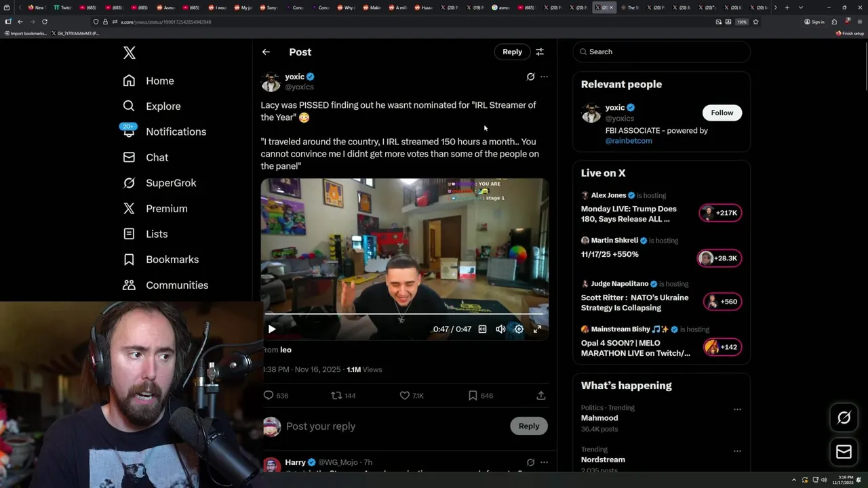Mute the video volume
Screen dimensions: 868x488
point(500,329)
